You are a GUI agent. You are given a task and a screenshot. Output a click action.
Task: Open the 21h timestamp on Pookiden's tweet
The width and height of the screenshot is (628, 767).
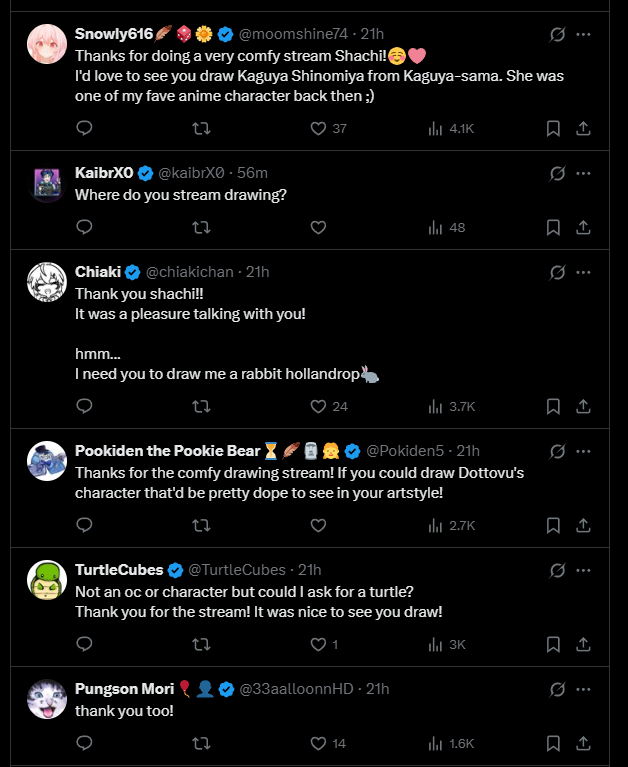(x=468, y=450)
